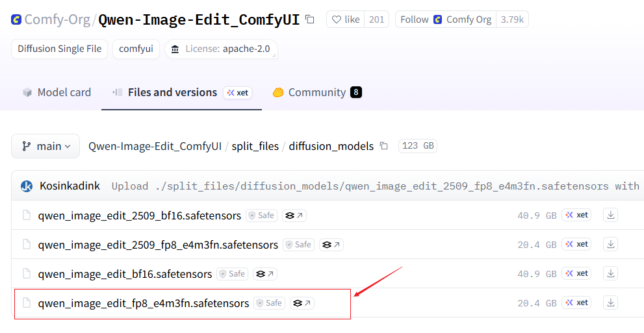Open tensor viewer icon for 2509_fp8_e4m3fn file
644x333 pixels.
pos(331,245)
